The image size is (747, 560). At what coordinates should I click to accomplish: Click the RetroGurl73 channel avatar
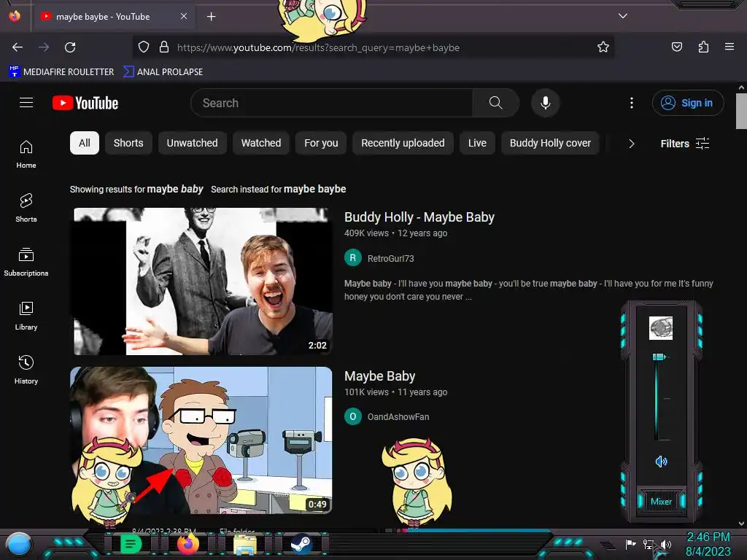point(353,258)
